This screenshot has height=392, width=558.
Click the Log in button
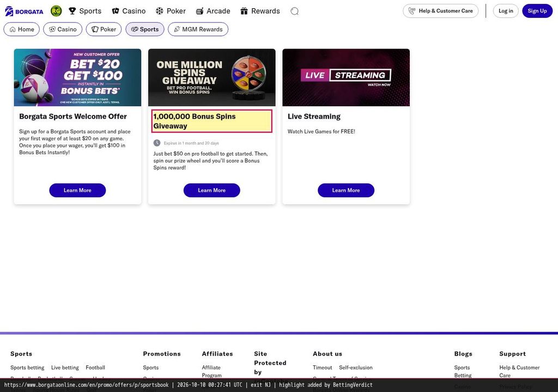[x=506, y=11]
